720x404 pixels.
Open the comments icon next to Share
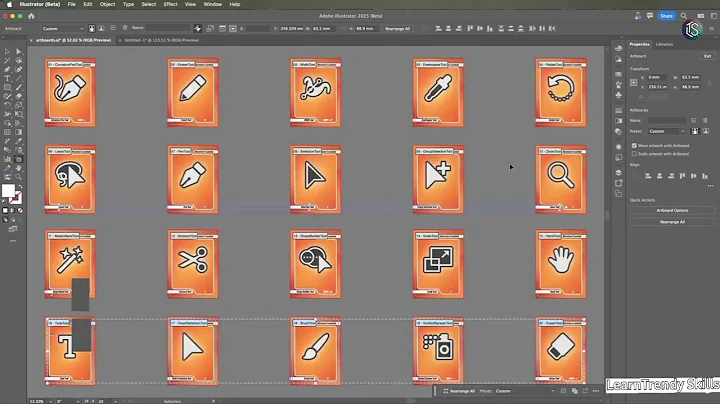(x=650, y=16)
